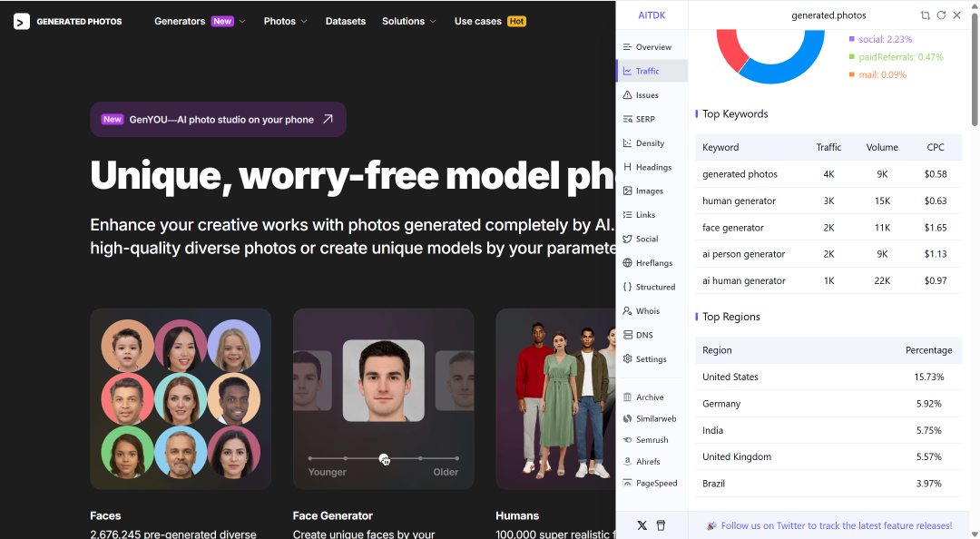
Task: Expand the Photos dropdown menu
Action: (285, 21)
